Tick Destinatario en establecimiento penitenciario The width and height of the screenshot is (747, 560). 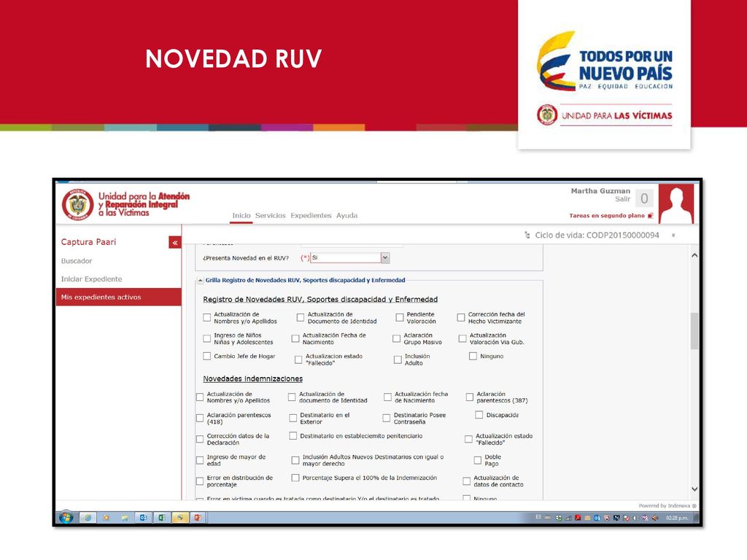coord(293,436)
